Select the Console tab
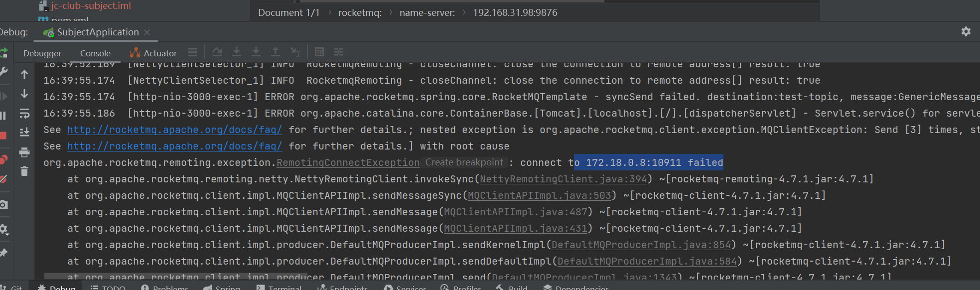Viewport: 980px width, 290px height. (95, 53)
